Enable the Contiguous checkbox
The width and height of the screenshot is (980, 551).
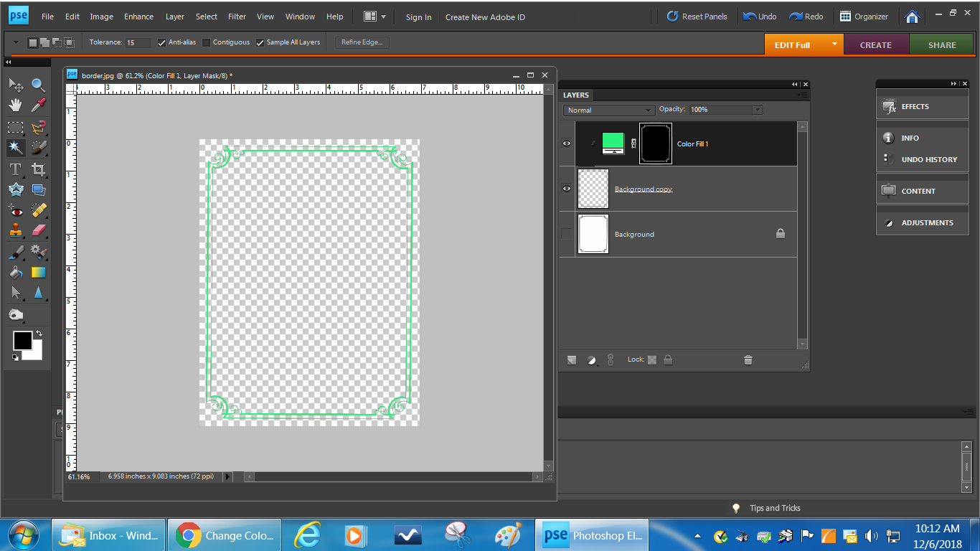pyautogui.click(x=206, y=42)
